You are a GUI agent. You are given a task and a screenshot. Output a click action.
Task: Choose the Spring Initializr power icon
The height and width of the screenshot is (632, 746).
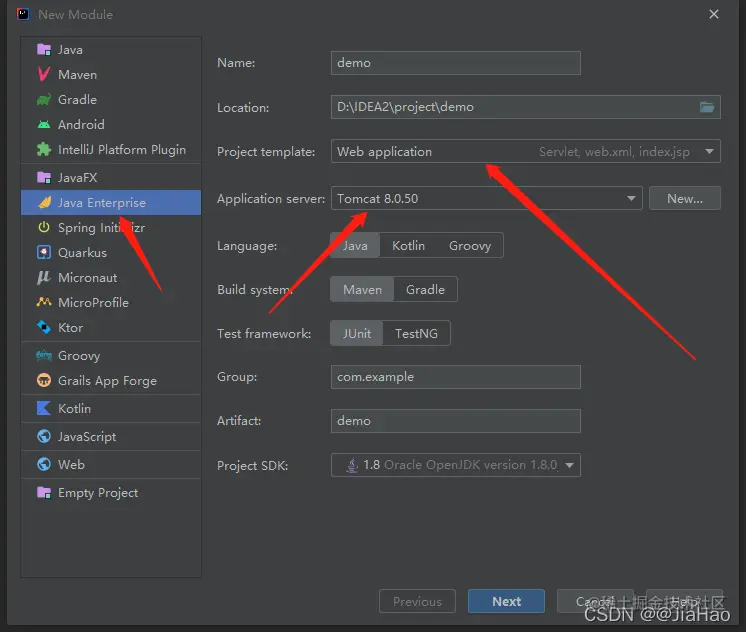44,227
